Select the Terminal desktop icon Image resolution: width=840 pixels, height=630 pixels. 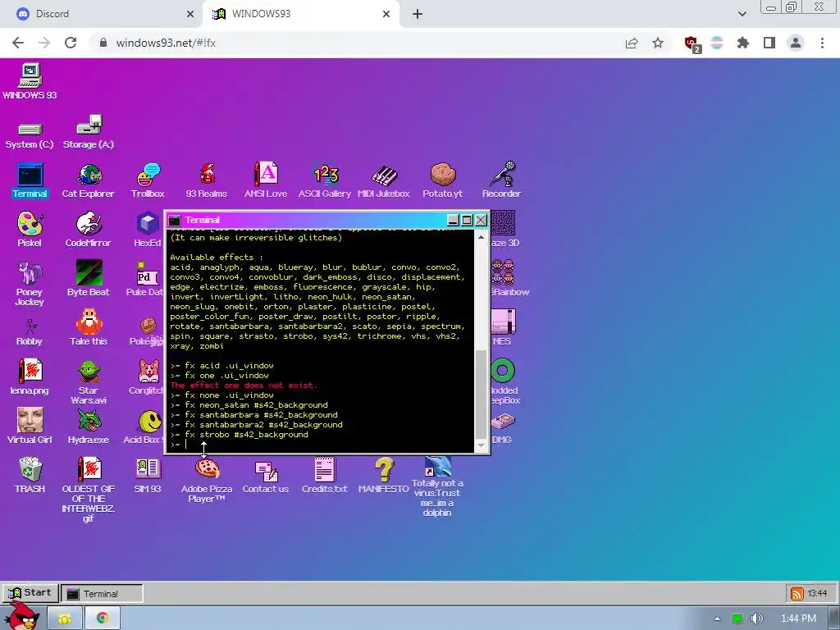(30, 180)
